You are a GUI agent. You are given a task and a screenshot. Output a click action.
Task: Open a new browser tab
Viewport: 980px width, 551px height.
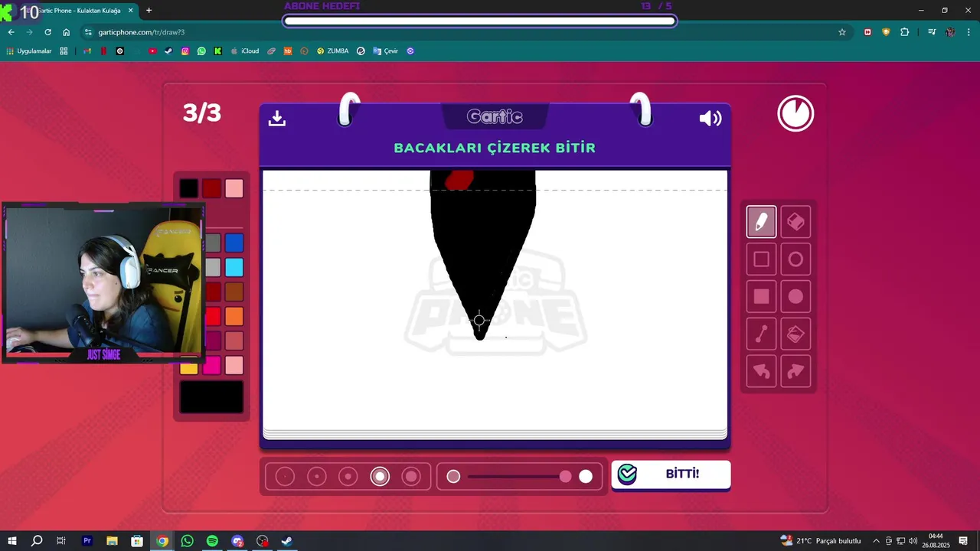[x=149, y=11]
